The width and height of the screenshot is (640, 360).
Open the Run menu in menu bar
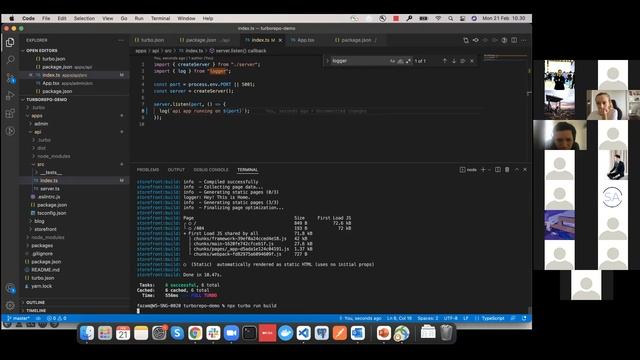click(139, 18)
